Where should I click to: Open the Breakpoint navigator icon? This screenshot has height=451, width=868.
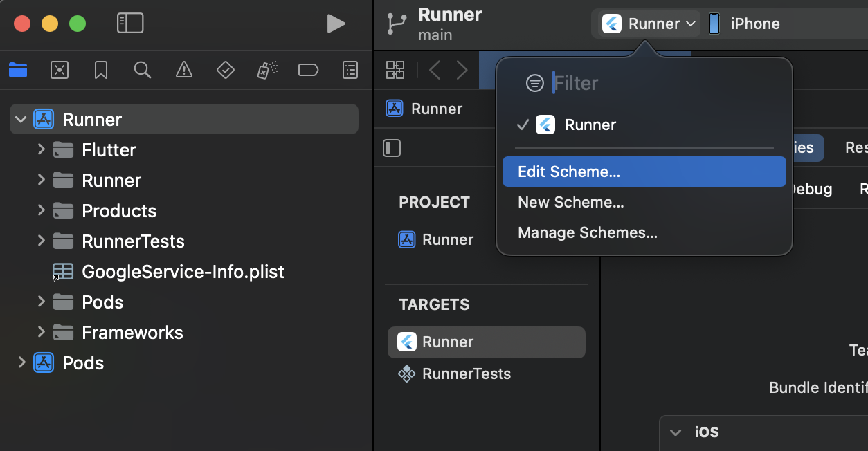[308, 70]
